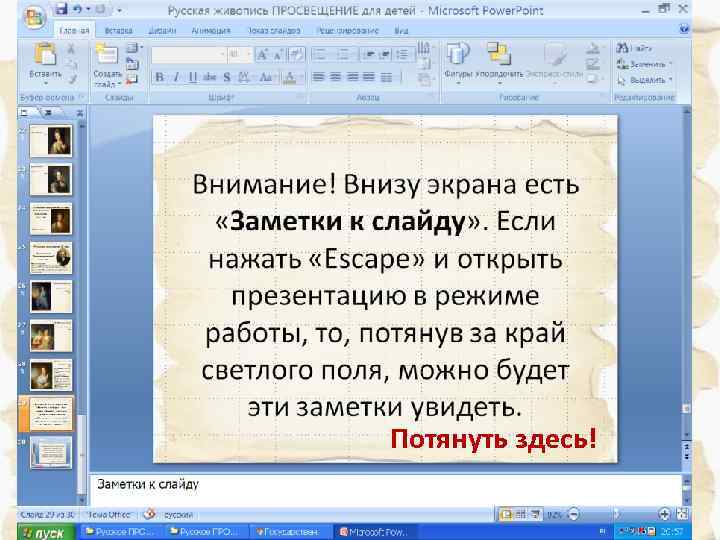Image resolution: width=720 pixels, height=540 pixels.
Task: Open the slide Layout dropdown
Action: 134,47
